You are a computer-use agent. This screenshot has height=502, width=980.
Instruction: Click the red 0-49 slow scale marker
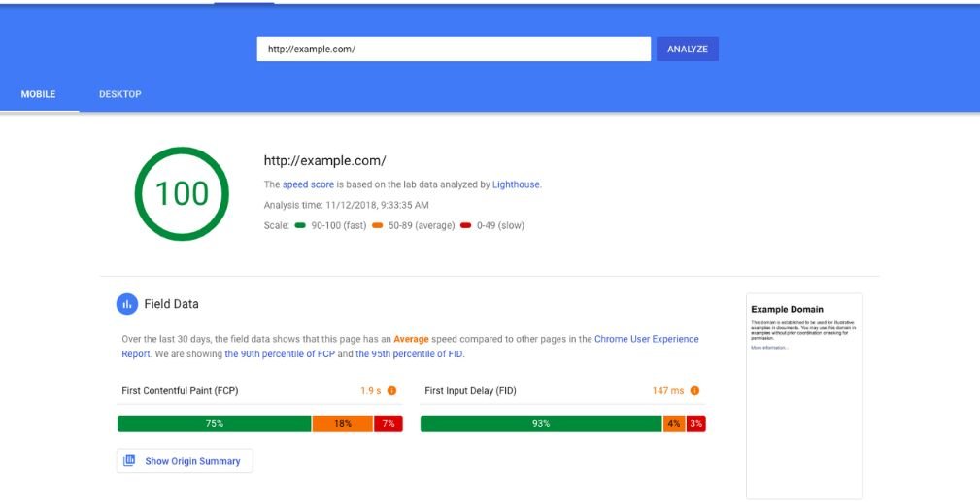(x=465, y=225)
